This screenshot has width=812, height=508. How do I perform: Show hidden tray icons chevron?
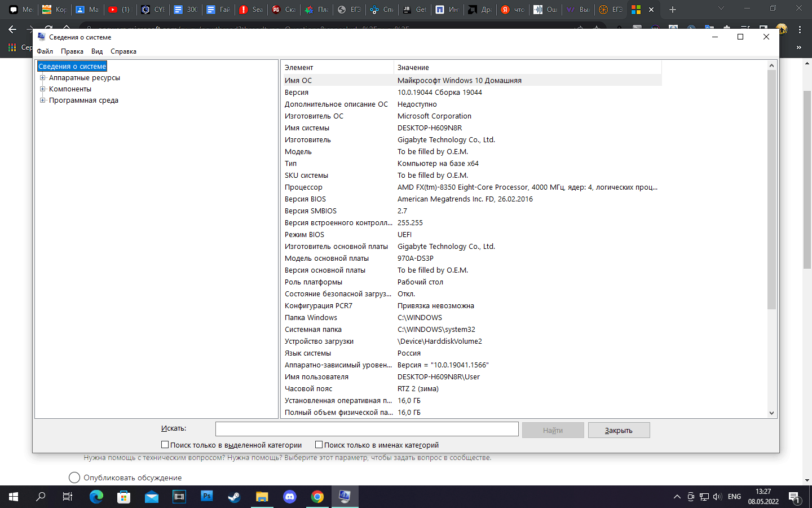tap(677, 497)
